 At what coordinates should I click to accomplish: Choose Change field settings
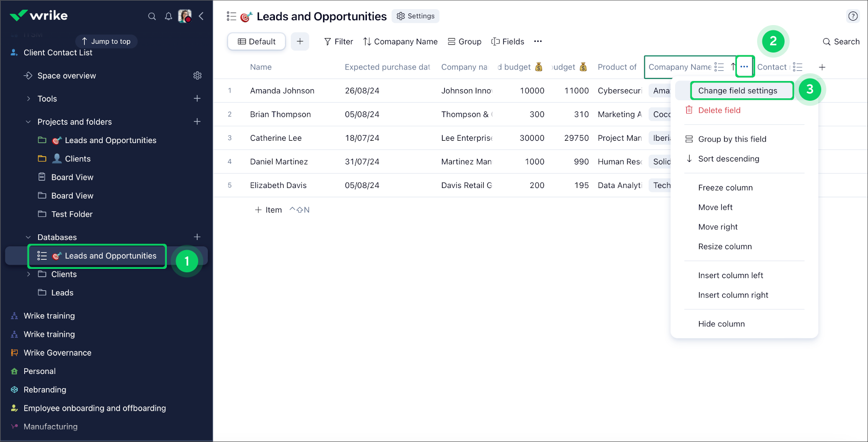coord(737,91)
